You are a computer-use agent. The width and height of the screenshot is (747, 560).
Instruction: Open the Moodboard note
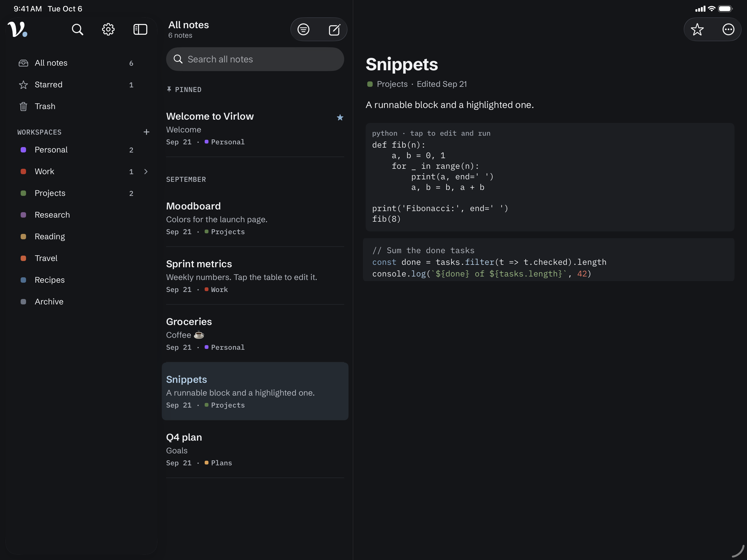[x=255, y=218]
